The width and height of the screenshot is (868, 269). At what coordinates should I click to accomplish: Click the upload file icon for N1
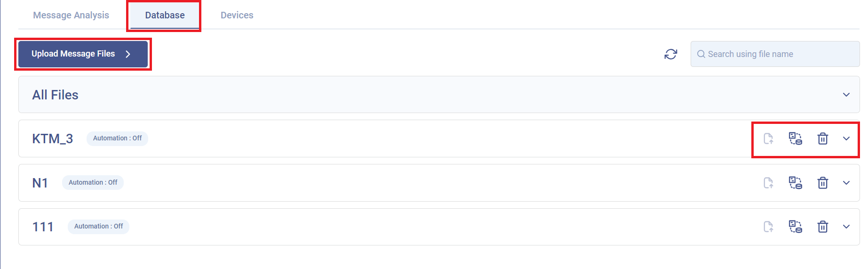[x=768, y=183]
